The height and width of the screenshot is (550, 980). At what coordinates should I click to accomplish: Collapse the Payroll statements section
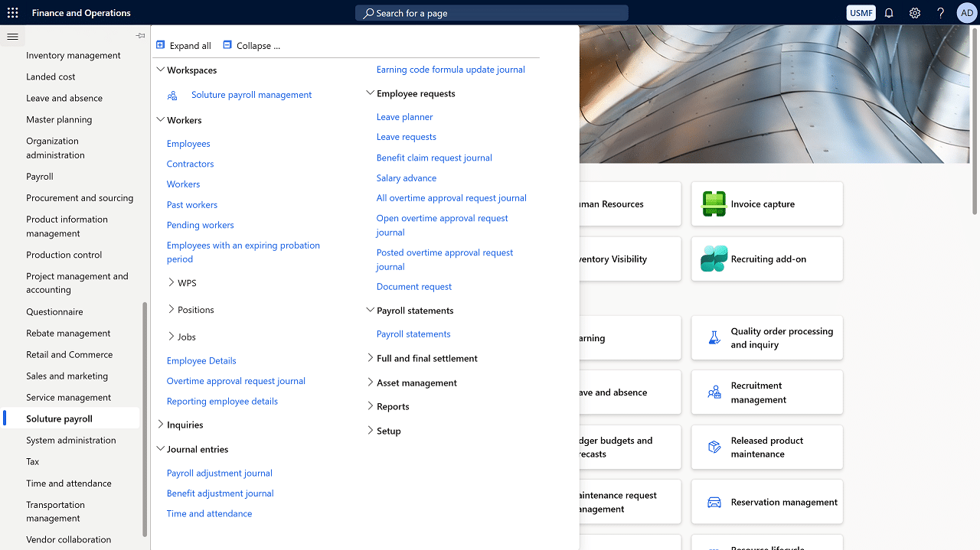click(371, 311)
